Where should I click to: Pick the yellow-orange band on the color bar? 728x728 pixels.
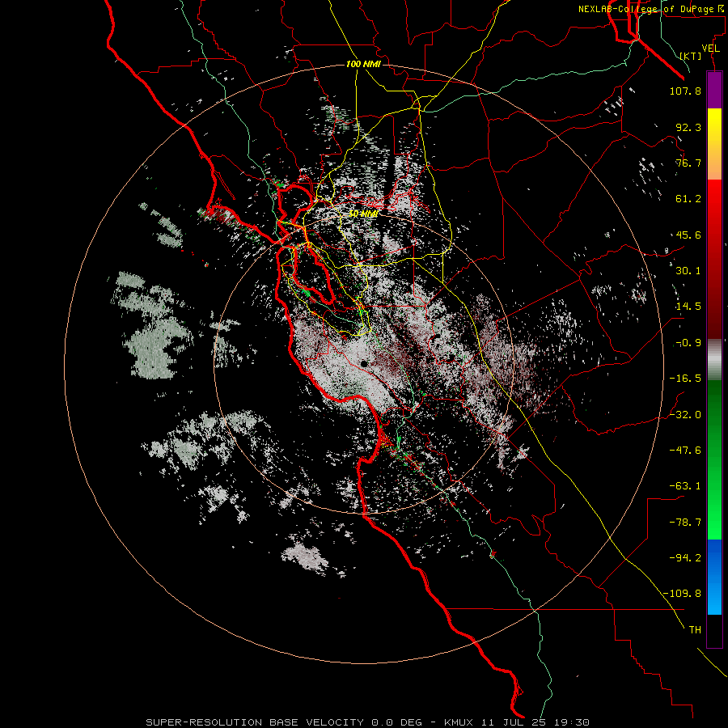tap(714, 144)
